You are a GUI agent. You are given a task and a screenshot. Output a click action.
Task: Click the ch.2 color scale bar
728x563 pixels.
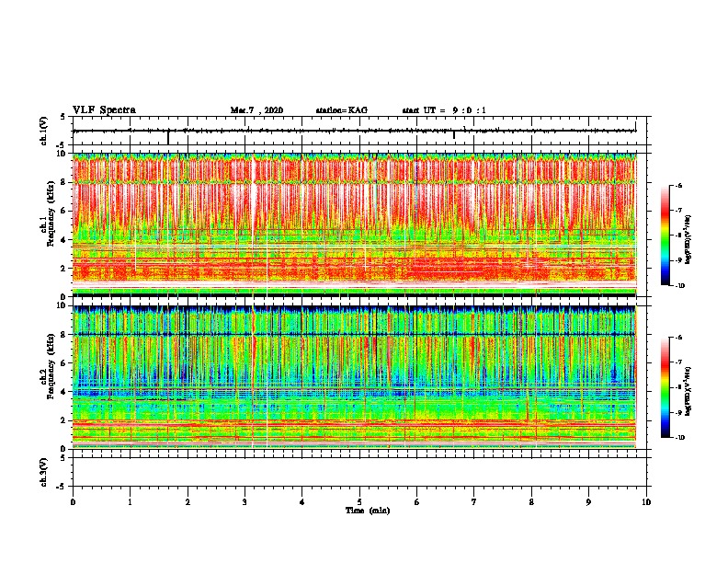coord(665,387)
